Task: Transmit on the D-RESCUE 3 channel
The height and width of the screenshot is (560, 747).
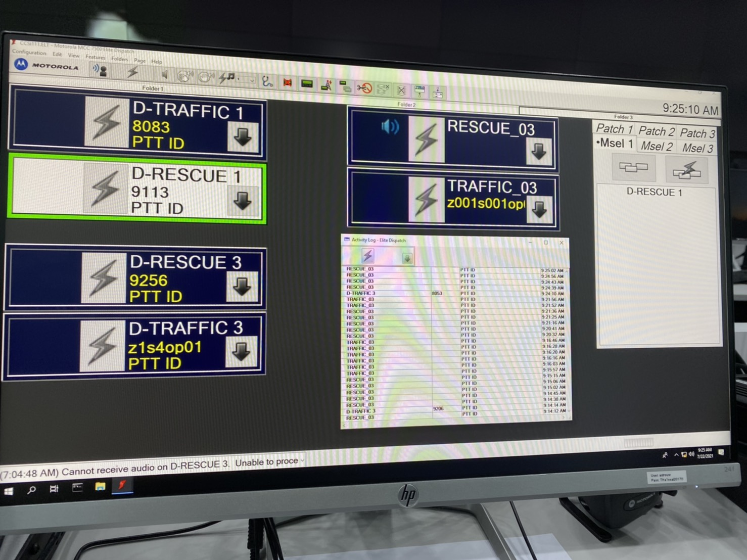Action: (x=104, y=278)
